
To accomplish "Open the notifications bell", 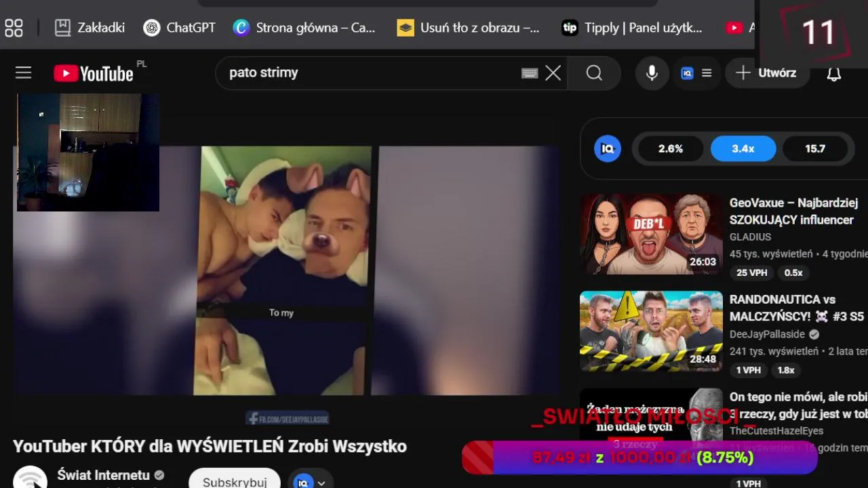I will (x=834, y=73).
